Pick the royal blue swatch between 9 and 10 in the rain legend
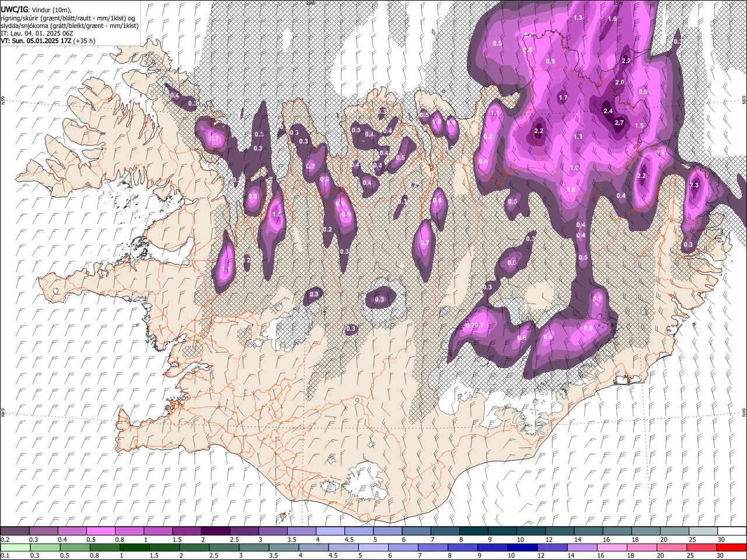Viewport: 747px width, 560px height. 492,547
